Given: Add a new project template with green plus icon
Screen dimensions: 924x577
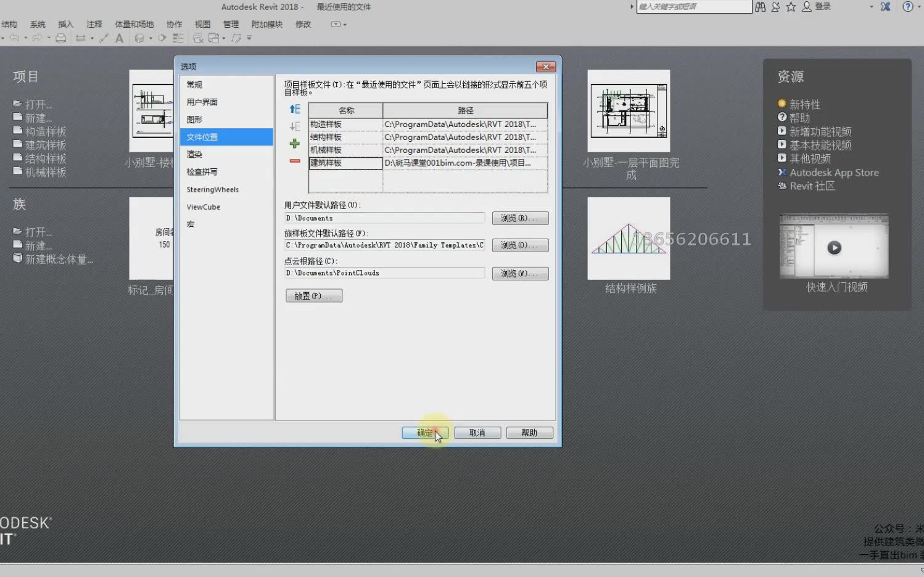Looking at the screenshot, I should click(x=294, y=144).
